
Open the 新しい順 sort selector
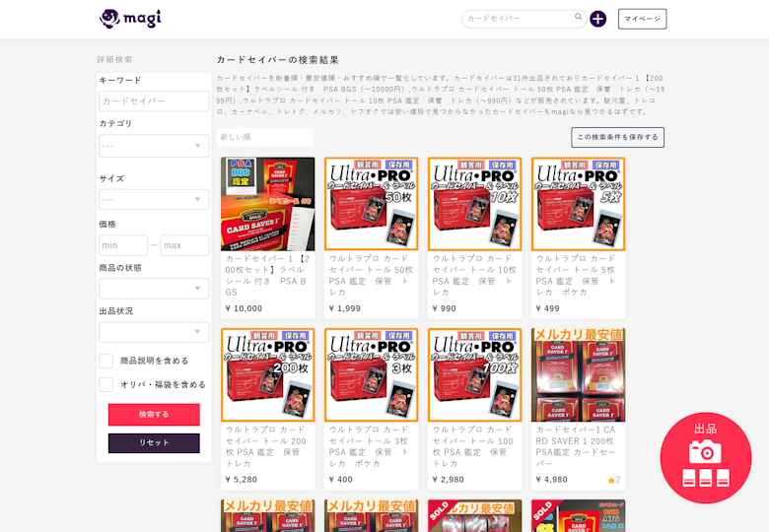[264, 137]
